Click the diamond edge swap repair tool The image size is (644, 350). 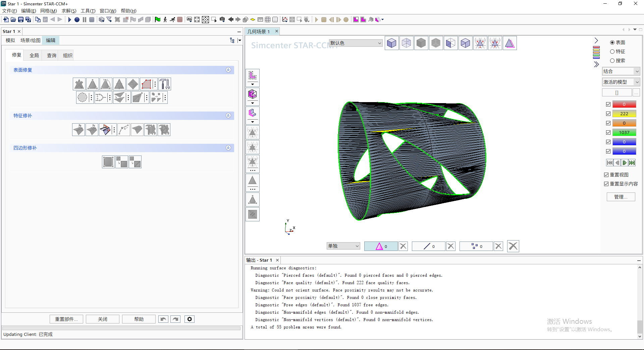coord(133,84)
